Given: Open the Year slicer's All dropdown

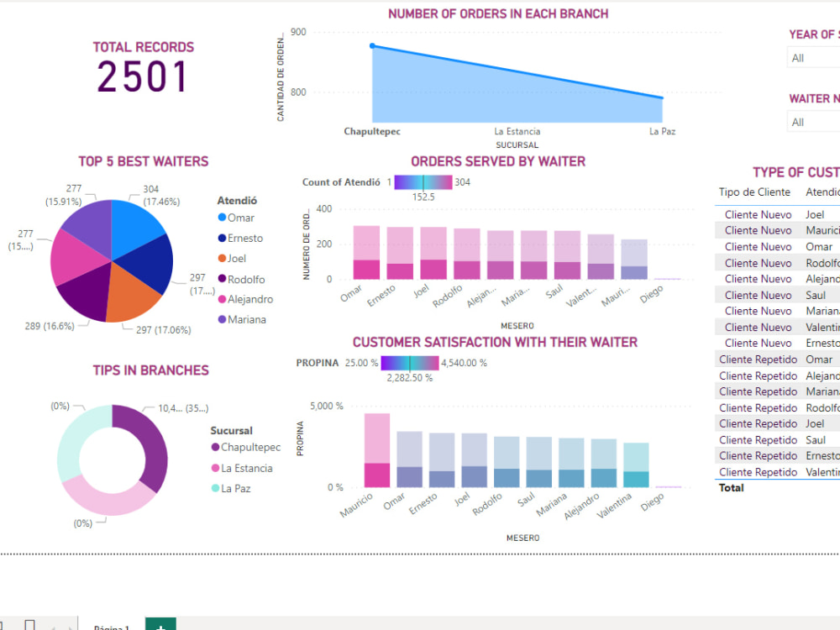Looking at the screenshot, I should pyautogui.click(x=814, y=58).
